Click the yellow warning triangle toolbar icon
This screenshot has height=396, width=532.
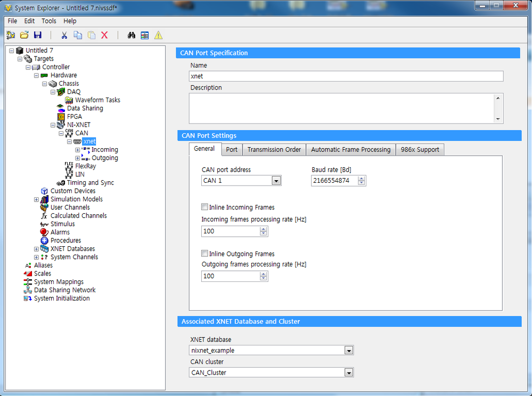pyautogui.click(x=159, y=35)
